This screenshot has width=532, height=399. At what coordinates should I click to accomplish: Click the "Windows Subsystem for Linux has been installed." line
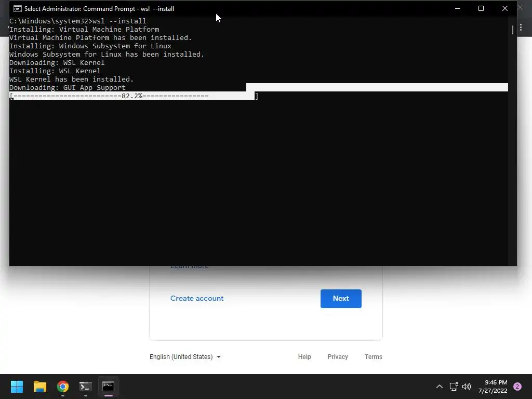107,54
